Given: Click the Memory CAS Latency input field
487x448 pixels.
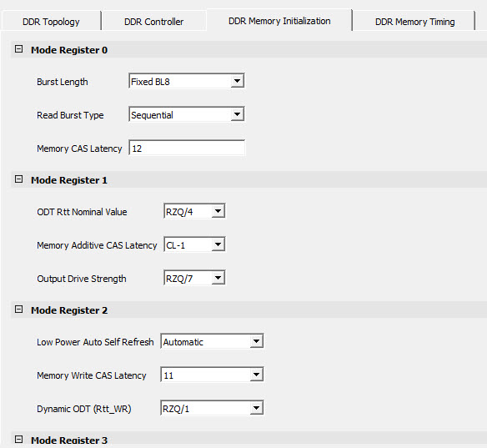Looking at the screenshot, I should [187, 148].
